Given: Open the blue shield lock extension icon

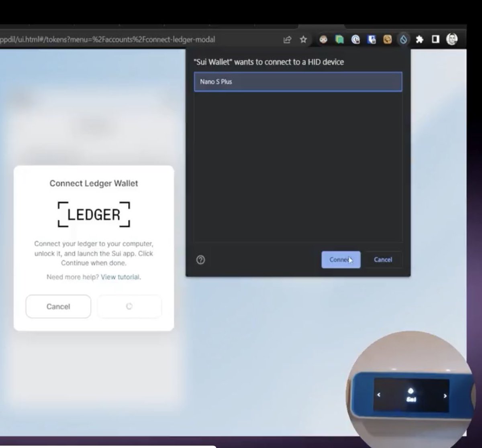Looking at the screenshot, I should pyautogui.click(x=372, y=39).
